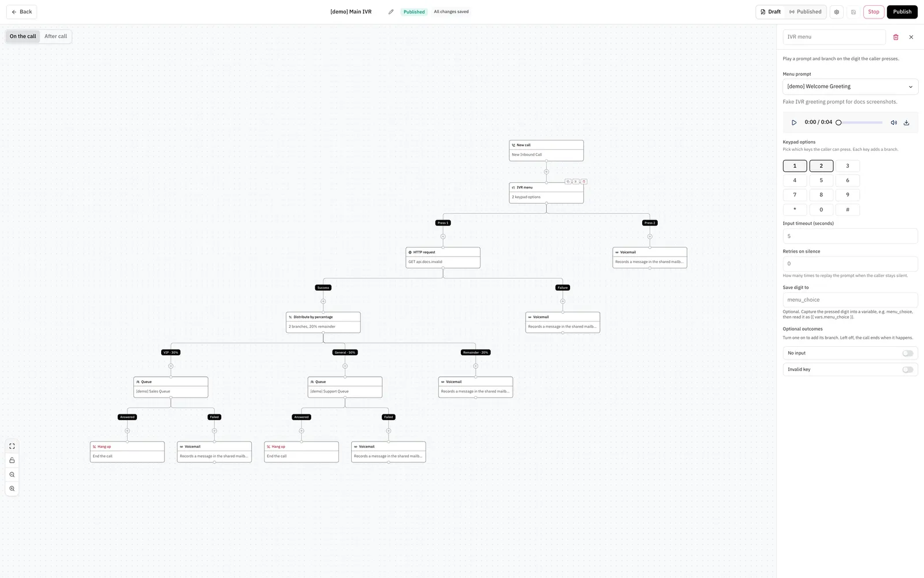Select the Support Queue node
Image resolution: width=924 pixels, height=578 pixels.
345,387
